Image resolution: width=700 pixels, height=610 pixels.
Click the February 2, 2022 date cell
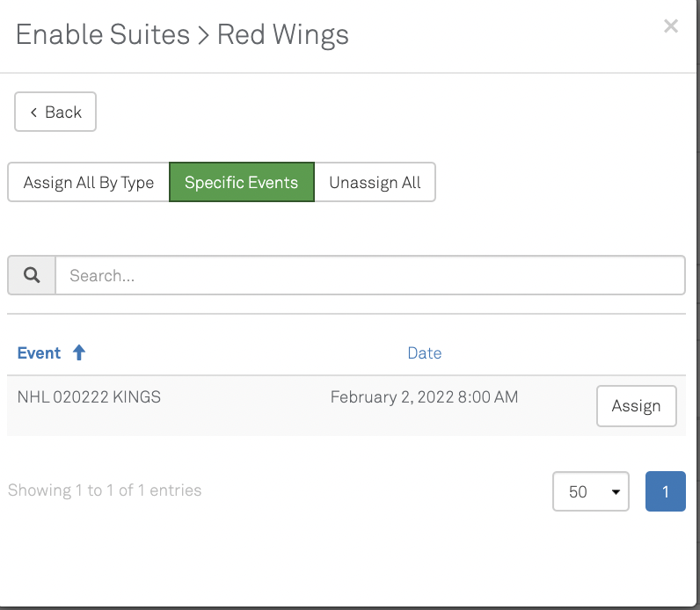(x=424, y=397)
